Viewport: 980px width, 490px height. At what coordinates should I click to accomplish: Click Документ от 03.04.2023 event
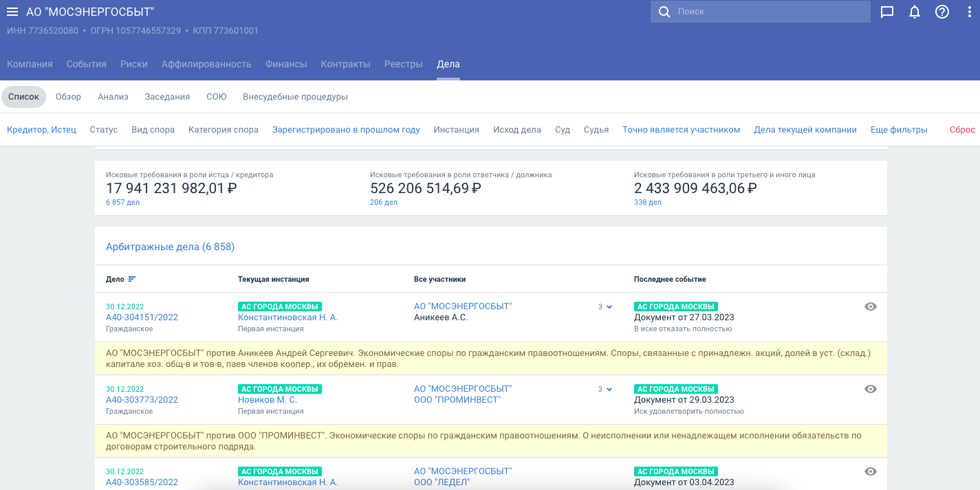(684, 482)
